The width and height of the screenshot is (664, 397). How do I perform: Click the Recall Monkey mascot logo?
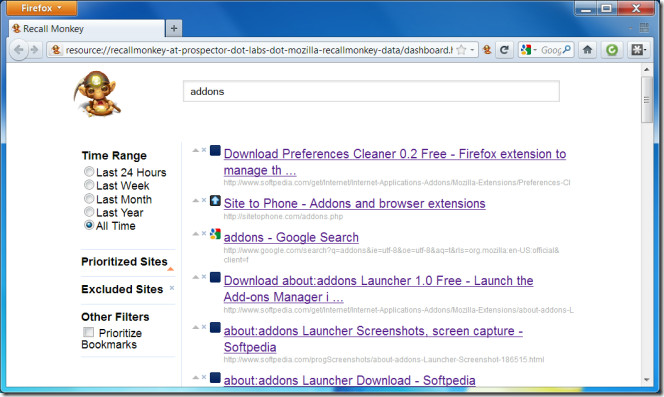click(97, 94)
